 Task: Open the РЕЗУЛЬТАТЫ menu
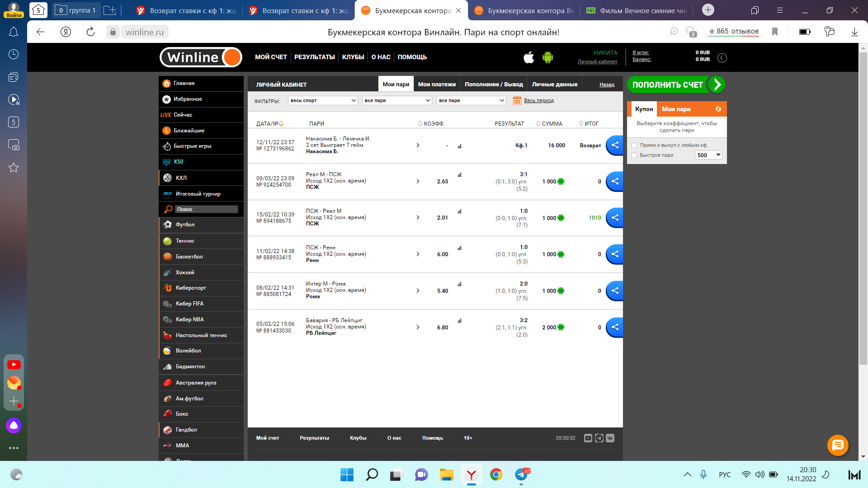[x=314, y=57]
